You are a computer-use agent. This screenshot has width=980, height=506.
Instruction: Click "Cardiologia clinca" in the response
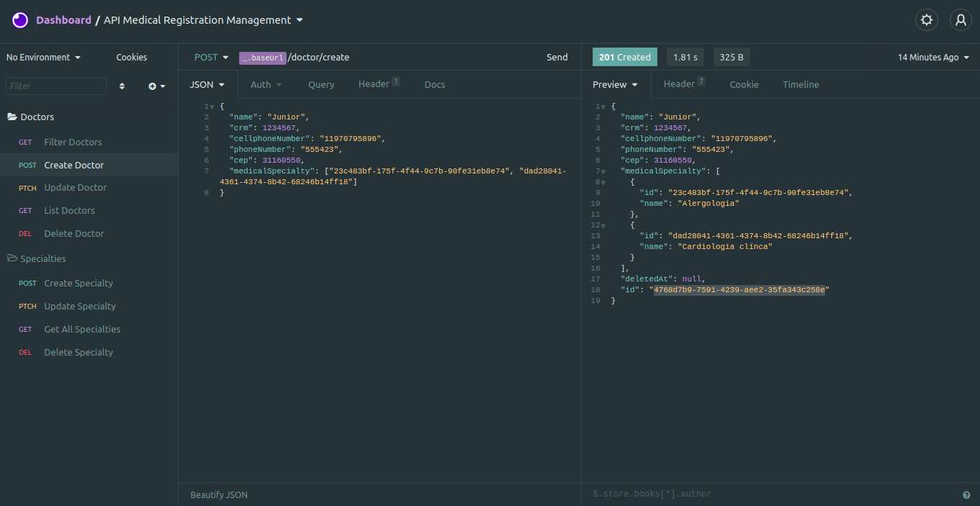(x=724, y=246)
